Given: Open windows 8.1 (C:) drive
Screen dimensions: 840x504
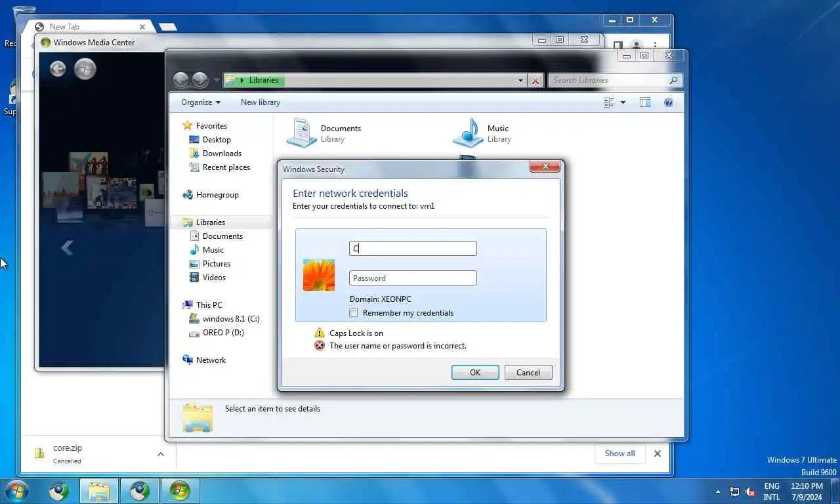Looking at the screenshot, I should 230,319.
